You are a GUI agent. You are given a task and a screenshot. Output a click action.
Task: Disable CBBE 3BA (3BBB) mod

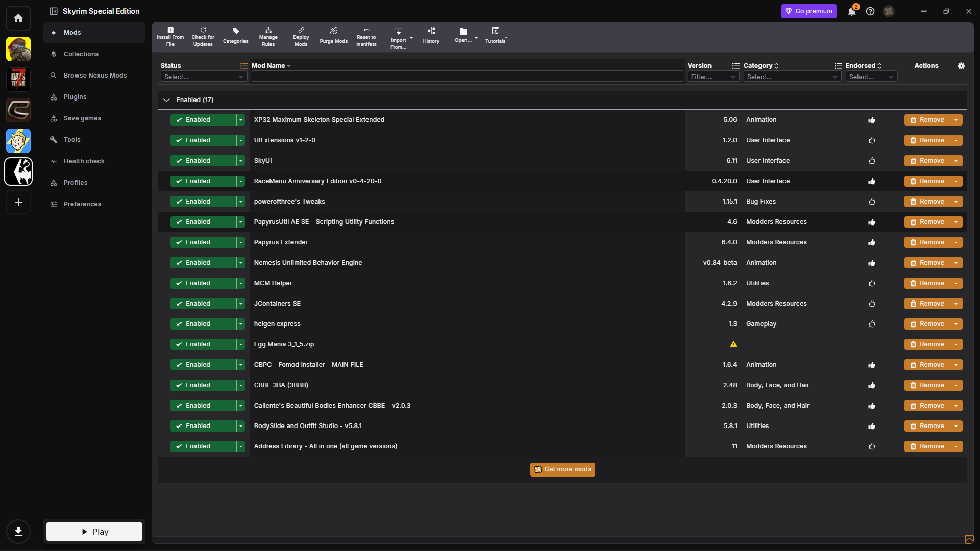click(x=203, y=385)
